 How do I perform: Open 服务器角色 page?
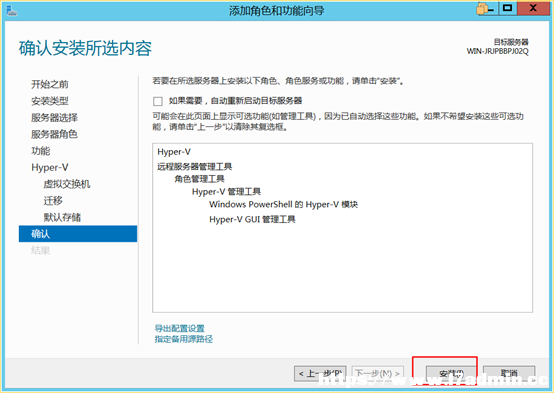pyautogui.click(x=54, y=134)
